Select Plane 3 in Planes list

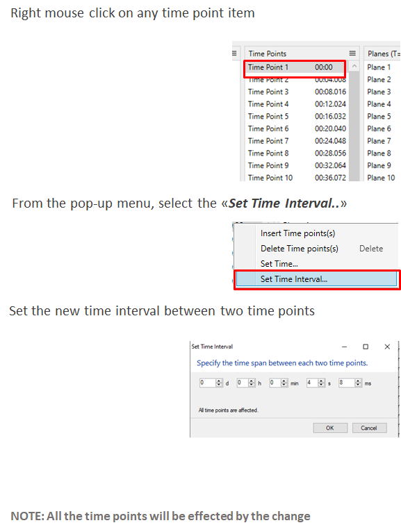click(x=379, y=92)
